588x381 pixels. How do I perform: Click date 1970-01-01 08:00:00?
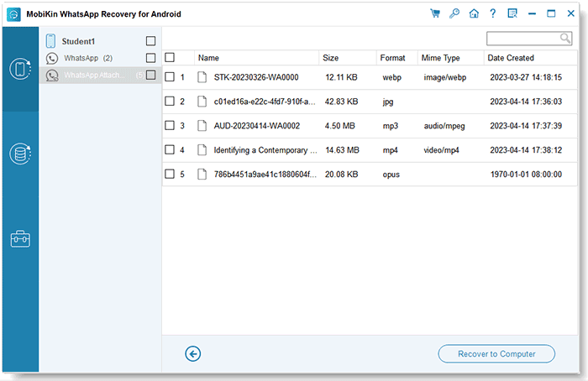point(526,175)
